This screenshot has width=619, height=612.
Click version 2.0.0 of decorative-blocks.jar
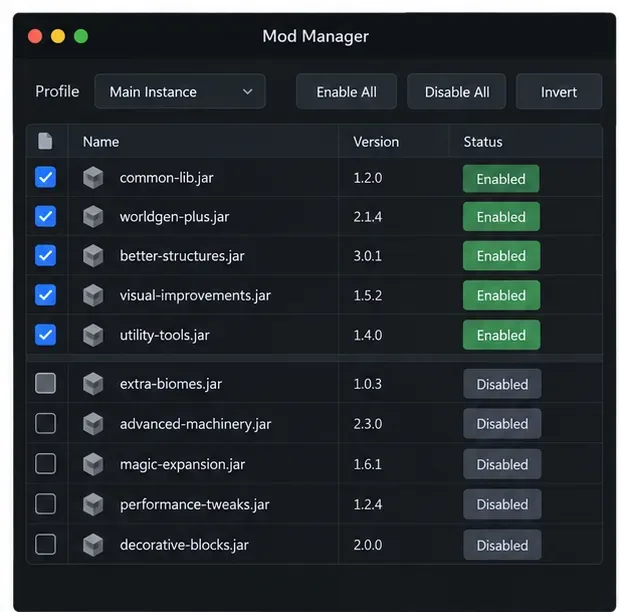(368, 545)
